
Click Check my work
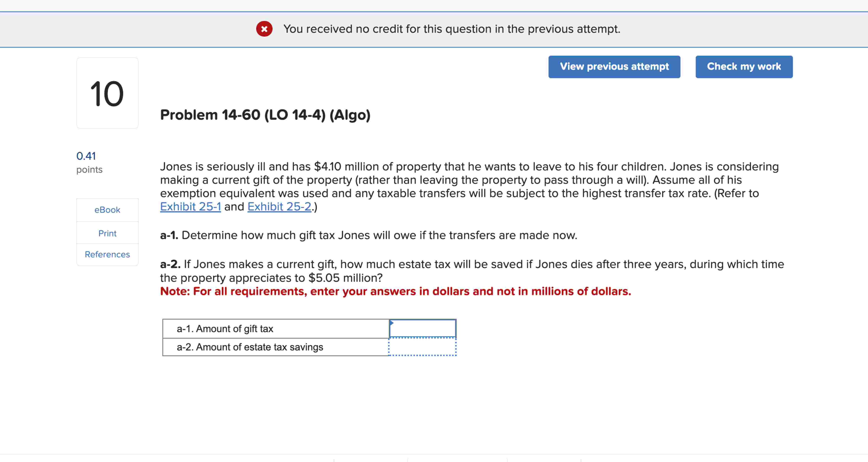click(x=744, y=66)
